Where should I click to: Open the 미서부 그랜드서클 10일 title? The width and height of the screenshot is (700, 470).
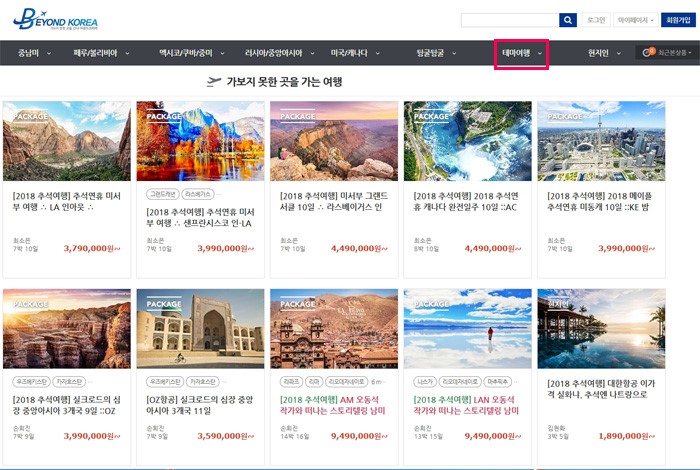[x=334, y=201]
